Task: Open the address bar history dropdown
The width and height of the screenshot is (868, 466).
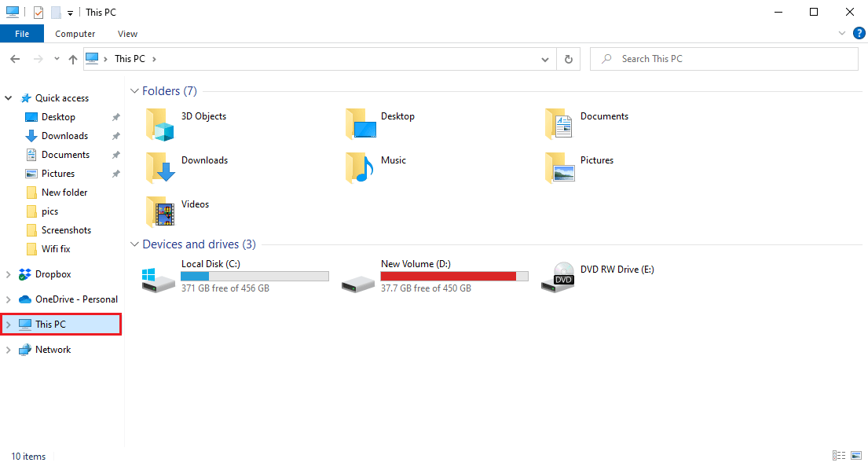Action: (x=544, y=59)
